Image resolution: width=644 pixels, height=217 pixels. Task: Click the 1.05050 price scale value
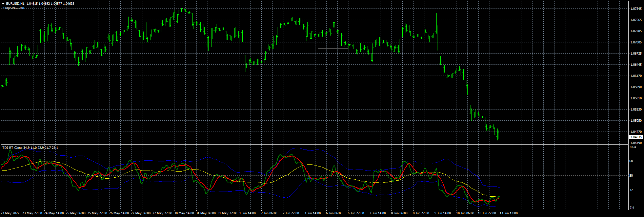click(x=636, y=121)
